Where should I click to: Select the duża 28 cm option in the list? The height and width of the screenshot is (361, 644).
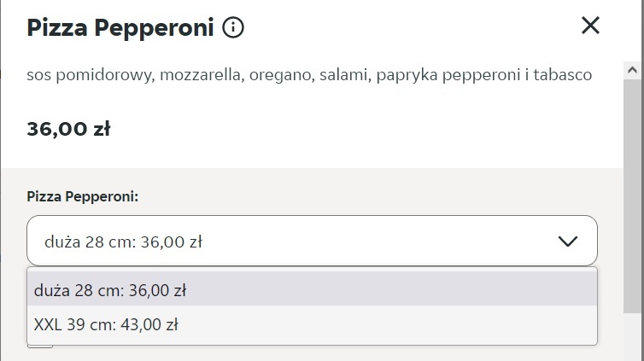click(x=111, y=290)
